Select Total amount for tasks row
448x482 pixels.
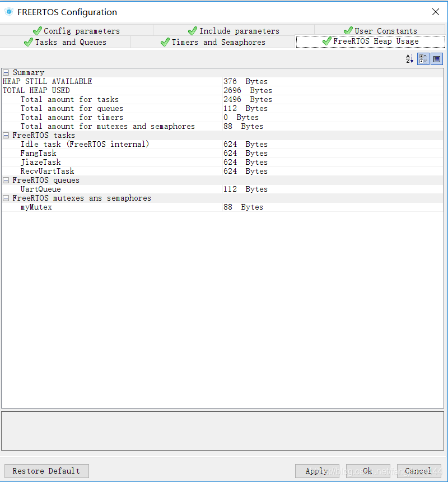coord(222,99)
